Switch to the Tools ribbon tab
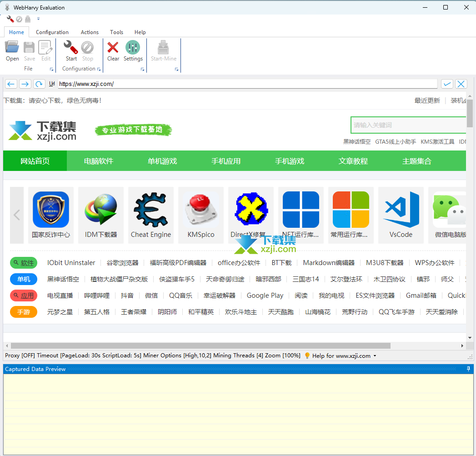 point(116,32)
